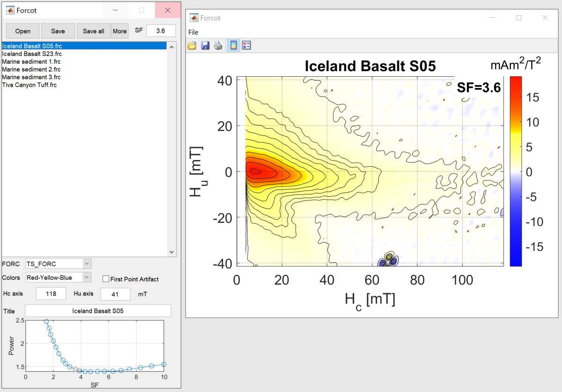
Task: Click the Save button in left panel
Action: pos(58,31)
